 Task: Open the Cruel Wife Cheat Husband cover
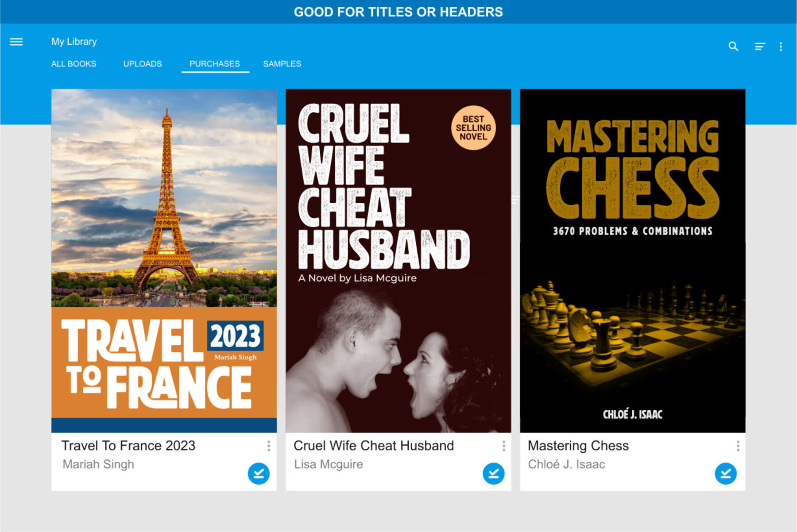click(398, 261)
